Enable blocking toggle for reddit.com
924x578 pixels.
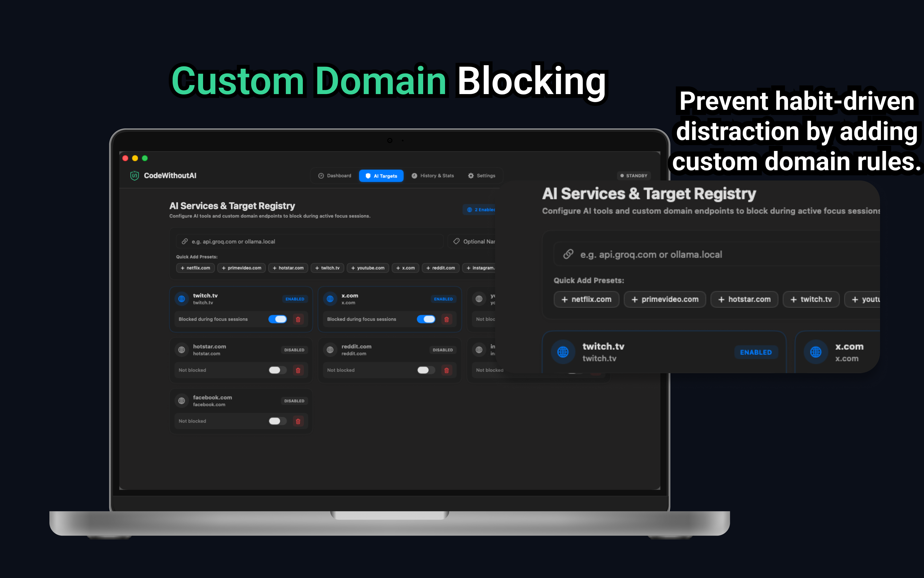[426, 370]
